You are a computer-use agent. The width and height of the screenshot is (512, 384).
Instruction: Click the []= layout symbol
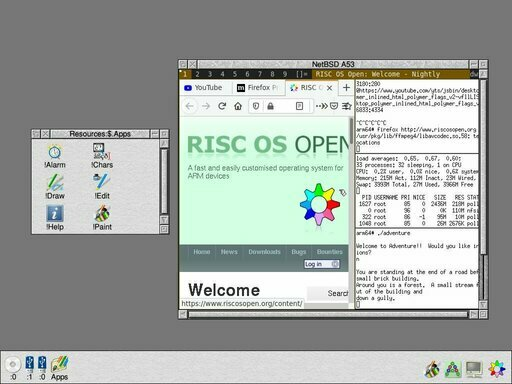(x=301, y=74)
